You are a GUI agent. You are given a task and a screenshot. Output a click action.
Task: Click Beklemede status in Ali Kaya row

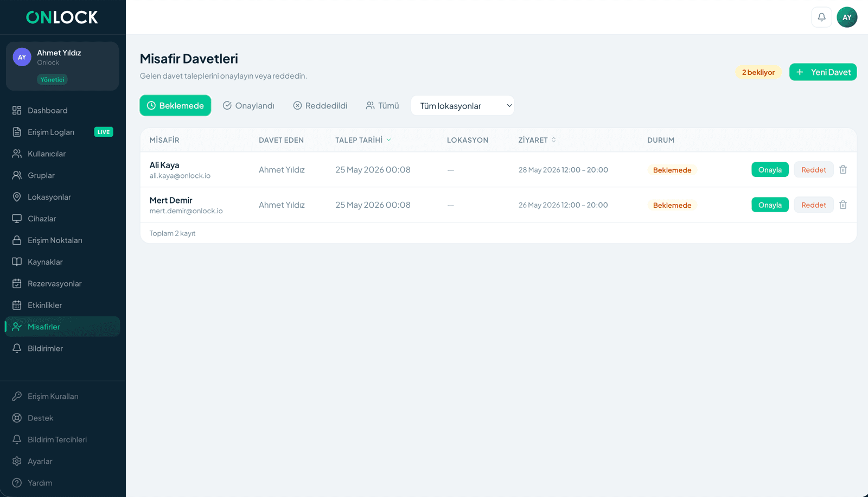pyautogui.click(x=672, y=170)
